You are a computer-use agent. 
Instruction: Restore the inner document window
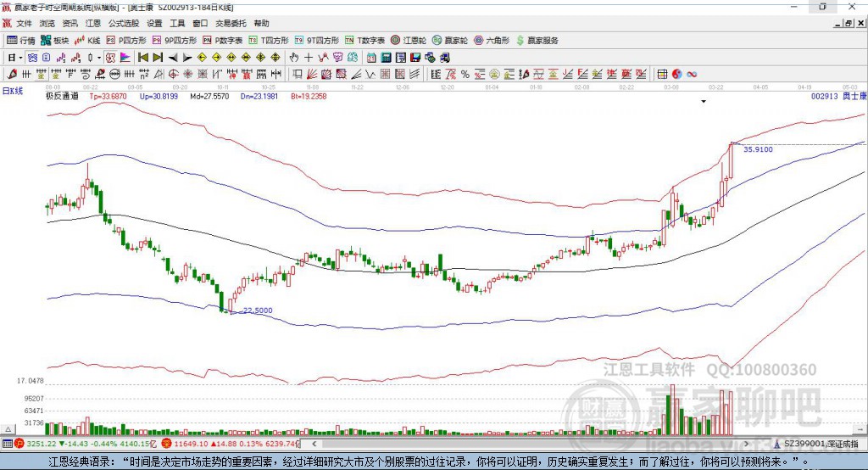pyautogui.click(x=849, y=23)
